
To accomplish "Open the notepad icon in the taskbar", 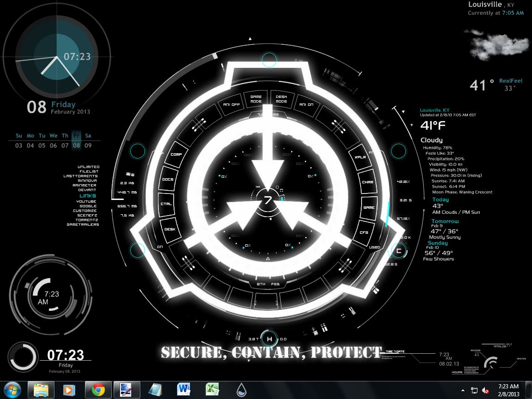I will (155, 390).
